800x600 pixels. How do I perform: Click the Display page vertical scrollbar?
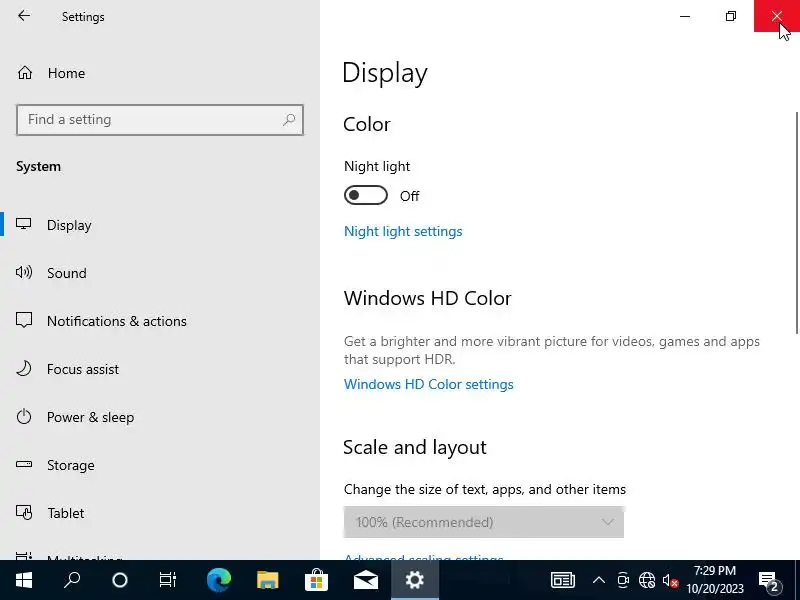pyautogui.click(x=797, y=223)
